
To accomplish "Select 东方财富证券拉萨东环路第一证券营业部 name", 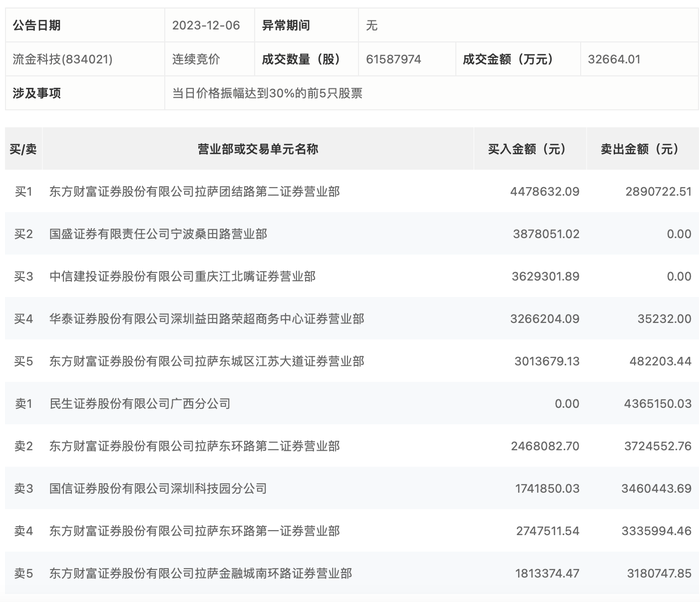I will [x=195, y=531].
